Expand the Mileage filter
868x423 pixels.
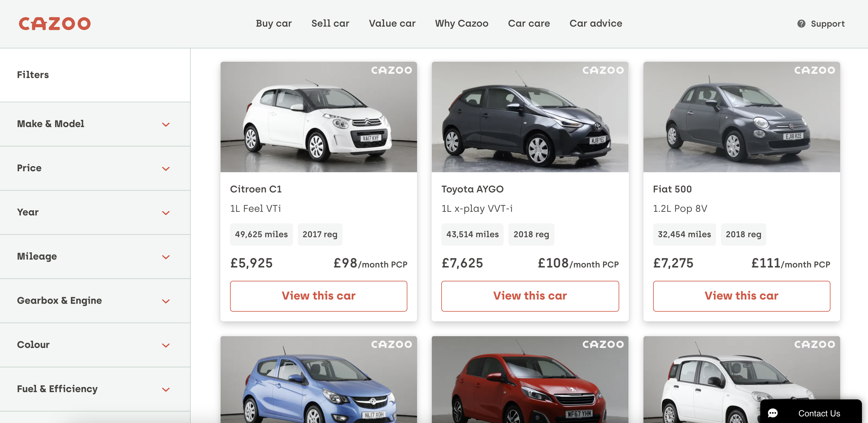(x=95, y=257)
